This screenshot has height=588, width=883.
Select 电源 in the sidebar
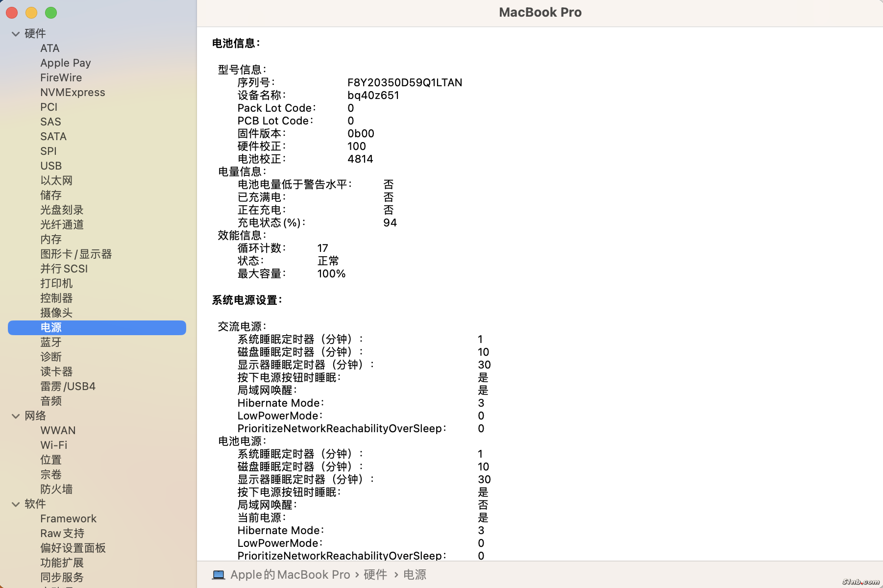(51, 328)
